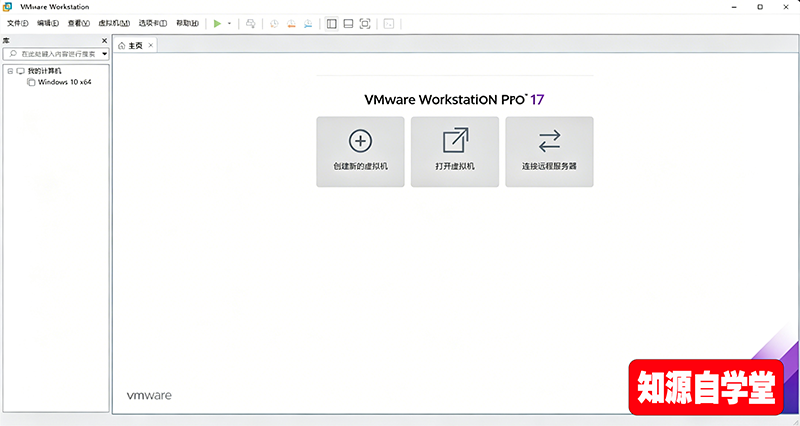Image resolution: width=800 pixels, height=426 pixels.
Task: Toggle the library sidebar view icon
Action: 332,23
